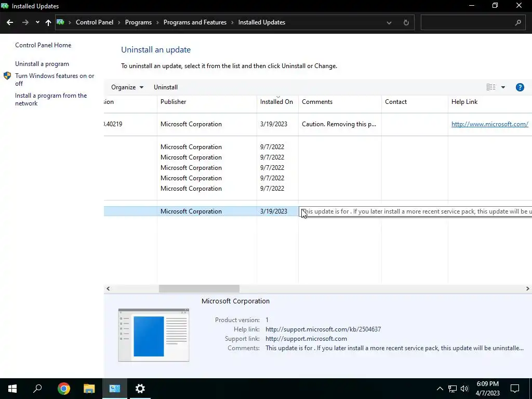This screenshot has width=532, height=399.
Task: Click the update preview thumbnail in details pane
Action: (154, 335)
